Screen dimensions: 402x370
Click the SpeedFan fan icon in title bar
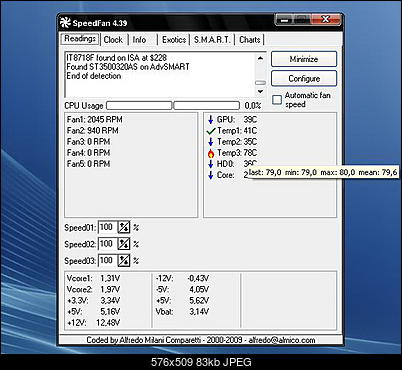[x=65, y=23]
